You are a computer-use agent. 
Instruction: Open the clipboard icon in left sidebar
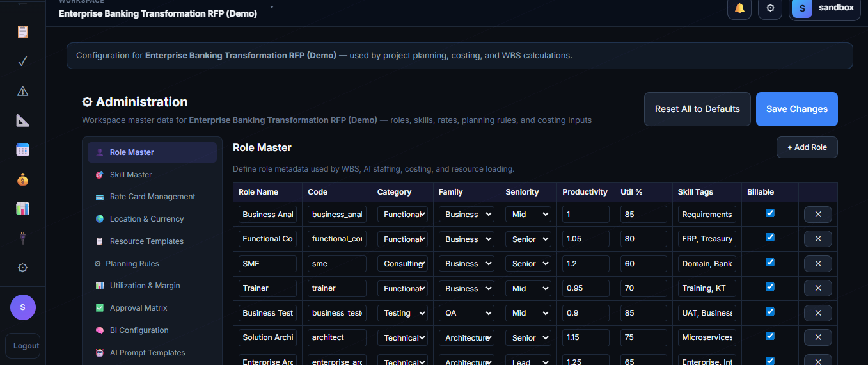pos(22,32)
